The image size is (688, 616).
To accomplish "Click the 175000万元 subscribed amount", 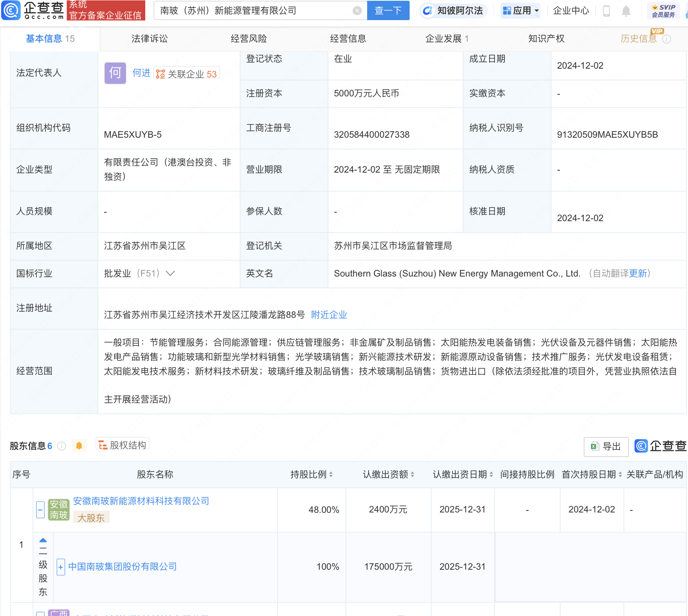I will (388, 567).
